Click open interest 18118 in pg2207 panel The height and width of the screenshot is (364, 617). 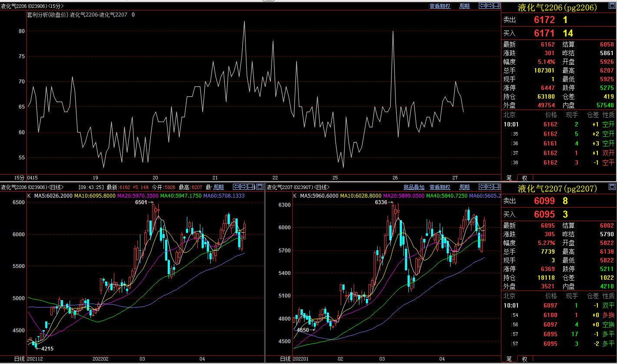click(546, 278)
